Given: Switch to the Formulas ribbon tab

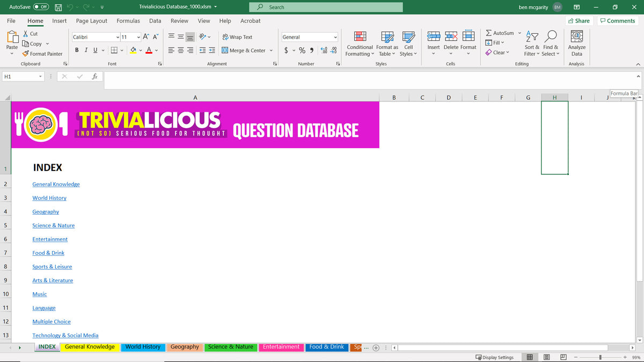Looking at the screenshot, I should [x=128, y=21].
